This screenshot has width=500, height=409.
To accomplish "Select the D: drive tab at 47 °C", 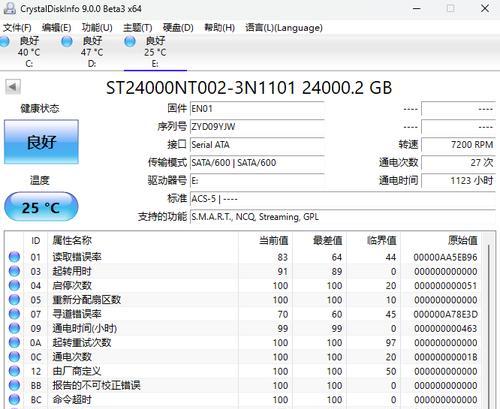I will (92, 52).
